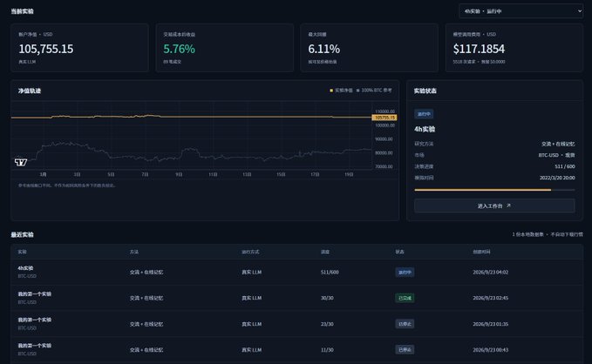Click the arrow icon on 进入工作台
Image resolution: width=592 pixels, height=364 pixels.
click(x=508, y=206)
